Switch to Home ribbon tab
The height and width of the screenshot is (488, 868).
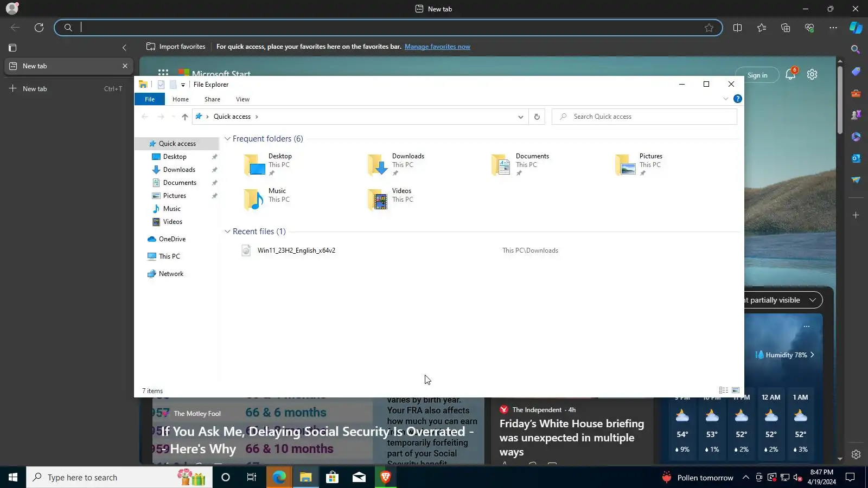[x=181, y=99]
